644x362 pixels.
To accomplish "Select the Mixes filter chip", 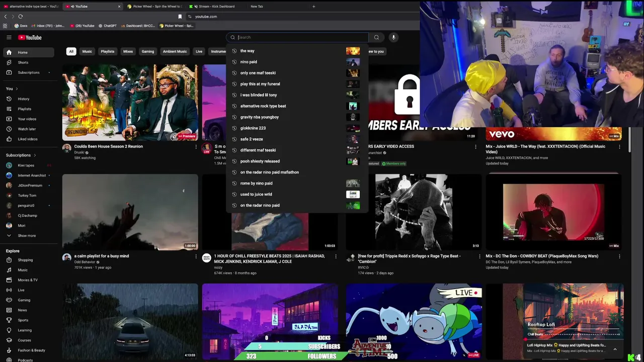I will point(128,51).
